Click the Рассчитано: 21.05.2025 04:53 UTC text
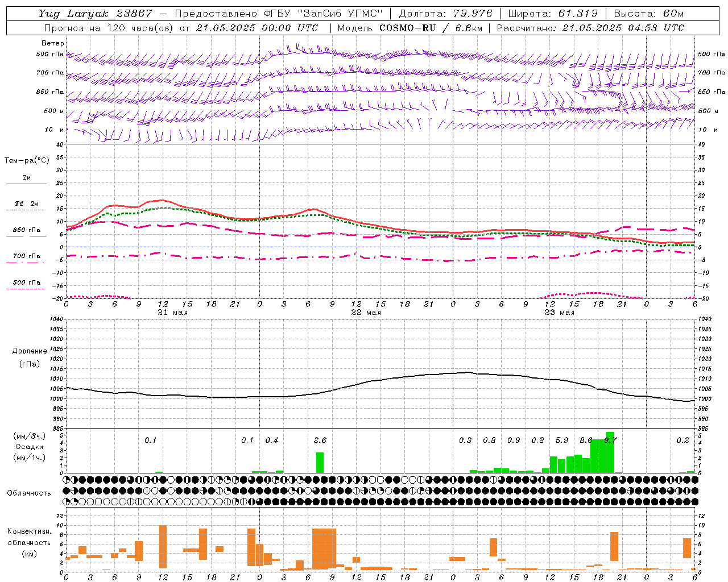This screenshot has height=582, width=728. (x=590, y=28)
